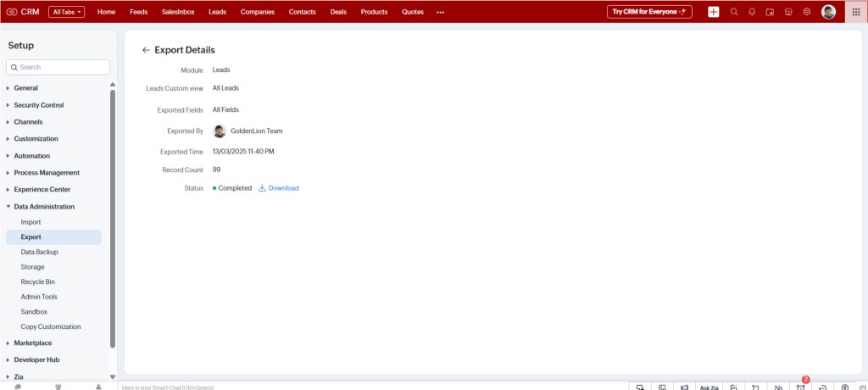868x390 pixels.
Task: Open the global search magnifier icon
Action: click(734, 12)
